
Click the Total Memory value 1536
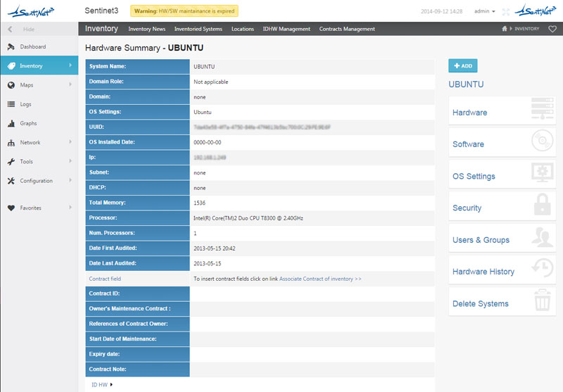(199, 203)
